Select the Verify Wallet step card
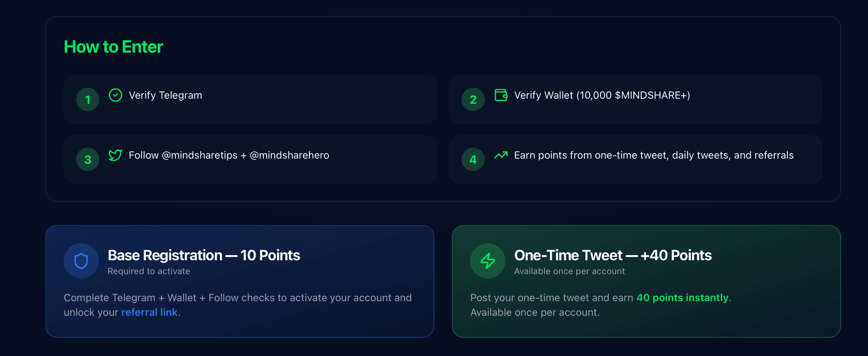Screen dimensions: 868x356 click(x=636, y=99)
